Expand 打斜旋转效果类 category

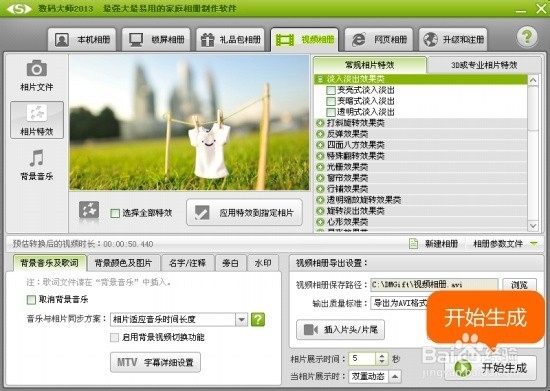[320, 123]
